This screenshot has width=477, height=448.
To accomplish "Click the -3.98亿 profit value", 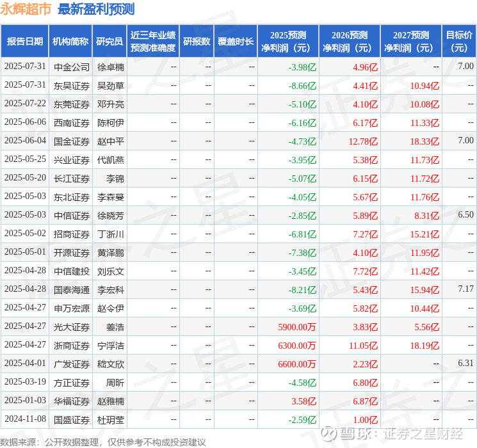I will coord(302,67).
